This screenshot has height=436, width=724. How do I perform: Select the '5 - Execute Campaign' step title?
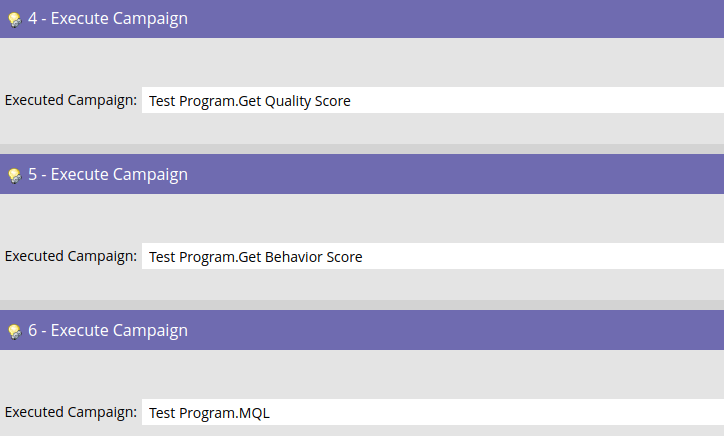[108, 175]
